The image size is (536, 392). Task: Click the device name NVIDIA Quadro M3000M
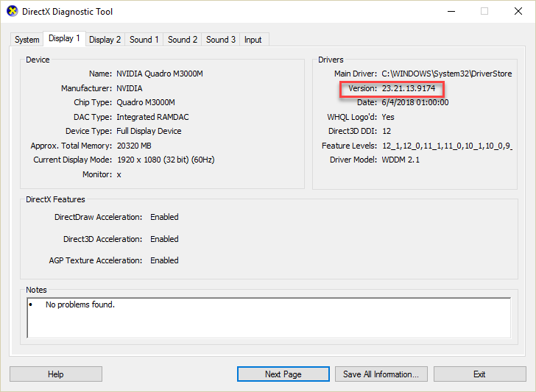pyautogui.click(x=160, y=74)
